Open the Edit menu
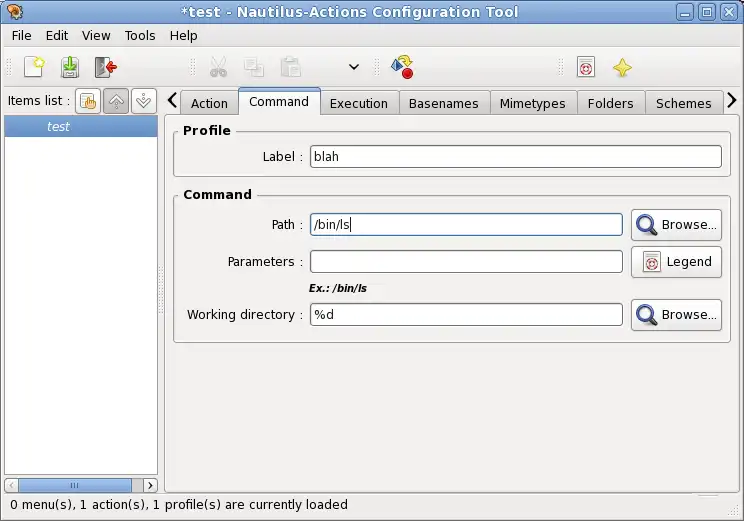 pyautogui.click(x=57, y=36)
